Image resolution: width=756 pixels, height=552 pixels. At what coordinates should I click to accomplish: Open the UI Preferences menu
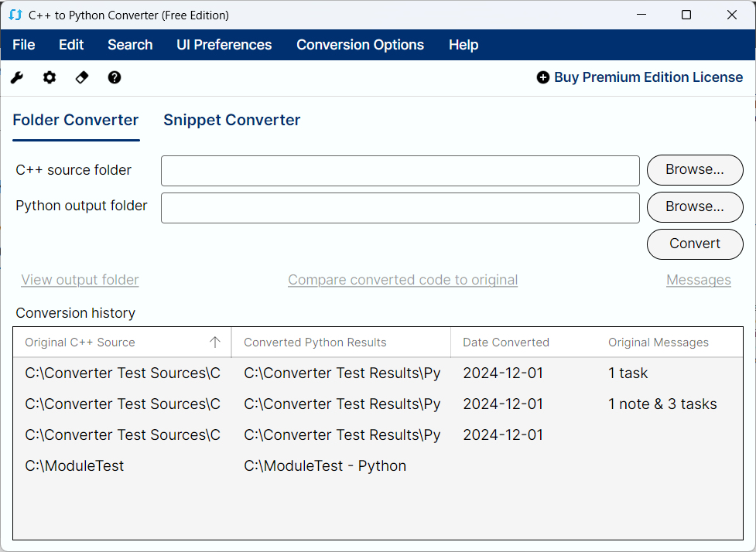pos(224,45)
